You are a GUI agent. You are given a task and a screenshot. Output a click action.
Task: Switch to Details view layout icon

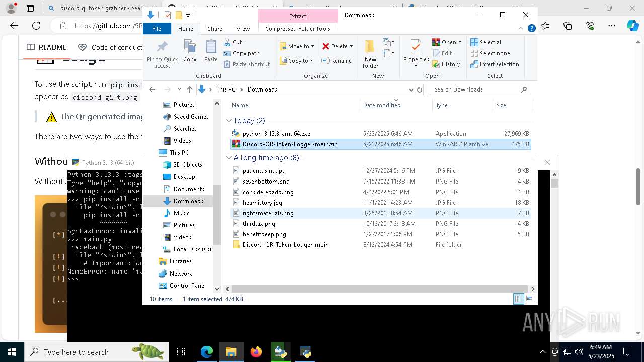coord(519,299)
